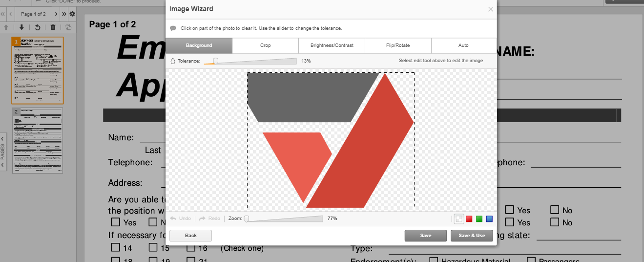Go to previous page arrow in page panel

pyautogui.click(x=10, y=14)
